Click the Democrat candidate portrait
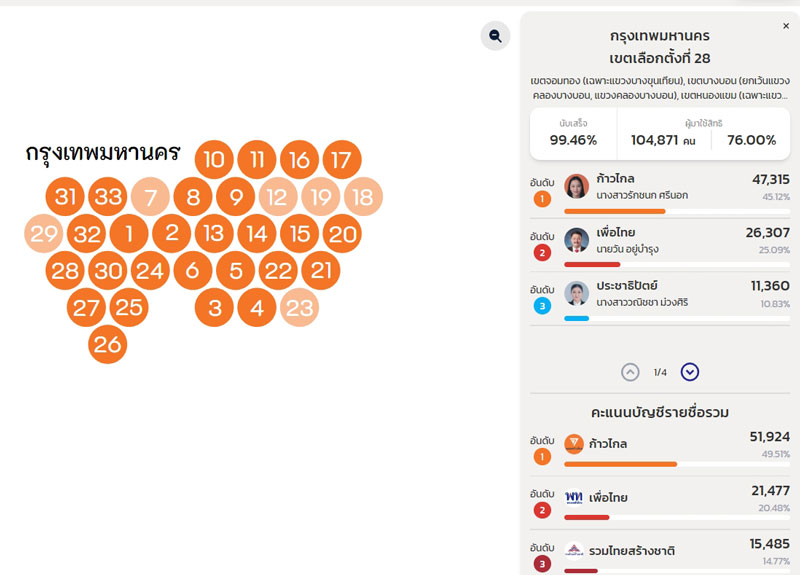 coord(577,293)
